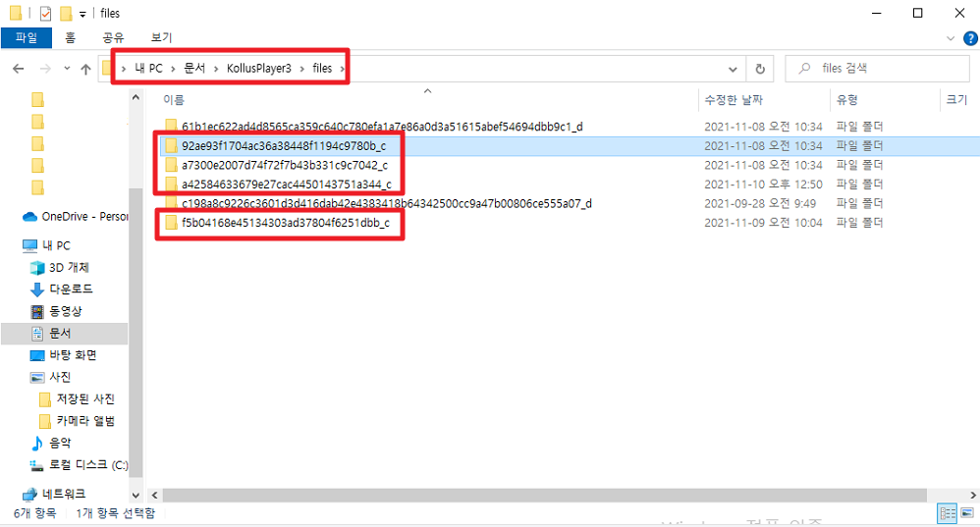Open 다운로드 in the navigation pane
This screenshot has height=527, width=980.
[71, 289]
